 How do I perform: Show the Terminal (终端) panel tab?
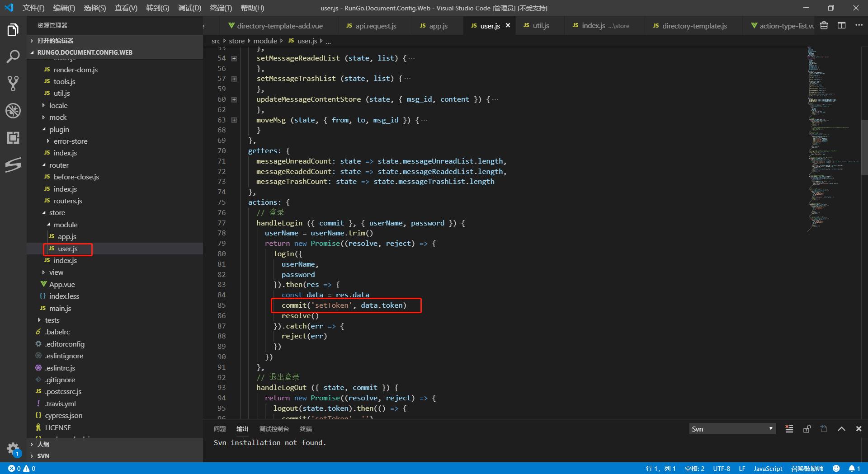click(x=306, y=429)
